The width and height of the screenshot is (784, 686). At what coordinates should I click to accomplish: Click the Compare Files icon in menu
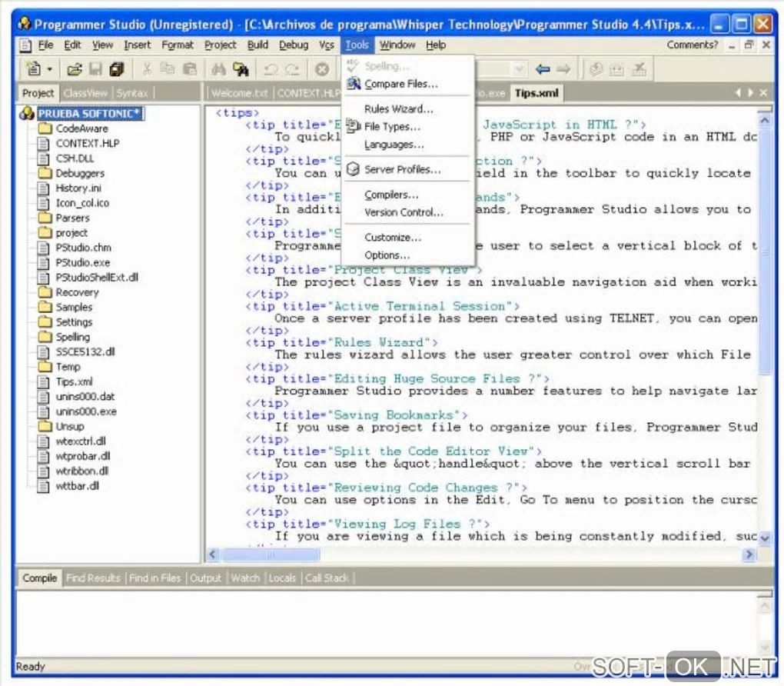(x=353, y=84)
